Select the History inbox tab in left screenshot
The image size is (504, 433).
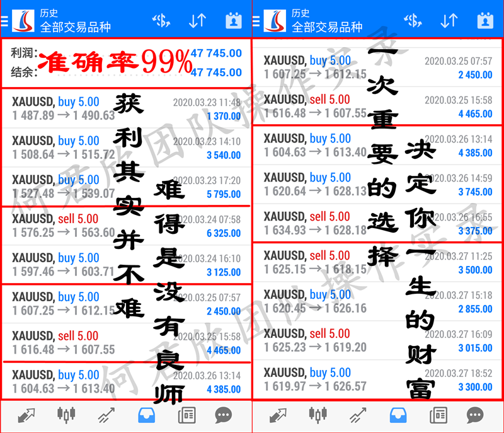[x=147, y=415]
